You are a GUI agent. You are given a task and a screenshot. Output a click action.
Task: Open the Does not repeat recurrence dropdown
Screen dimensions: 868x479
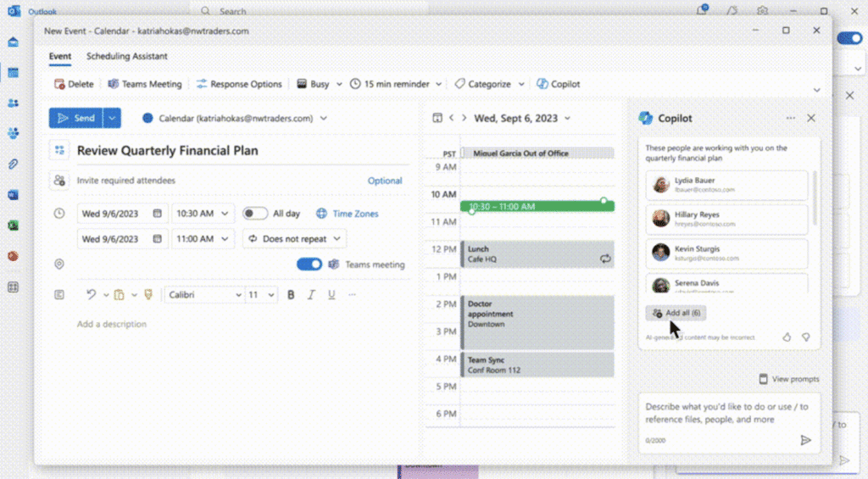click(294, 239)
